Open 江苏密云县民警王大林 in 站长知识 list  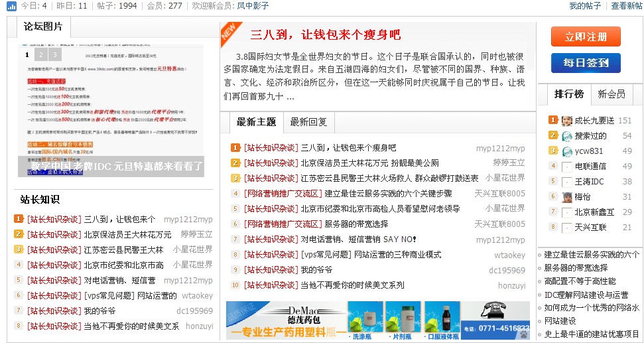click(x=123, y=249)
